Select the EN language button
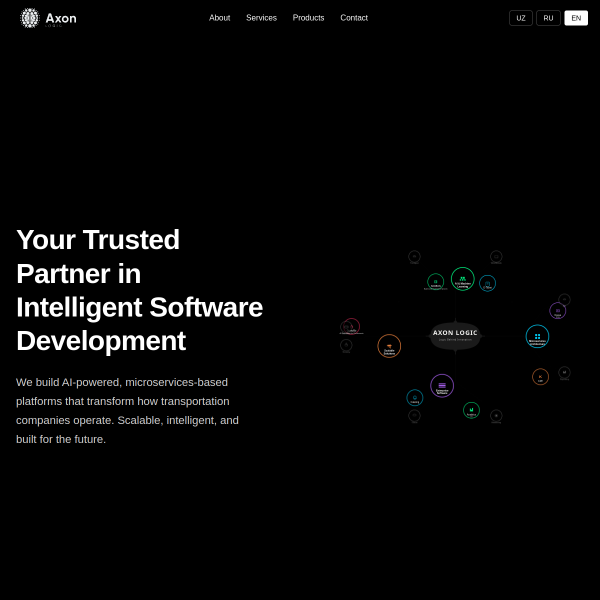 pos(576,18)
